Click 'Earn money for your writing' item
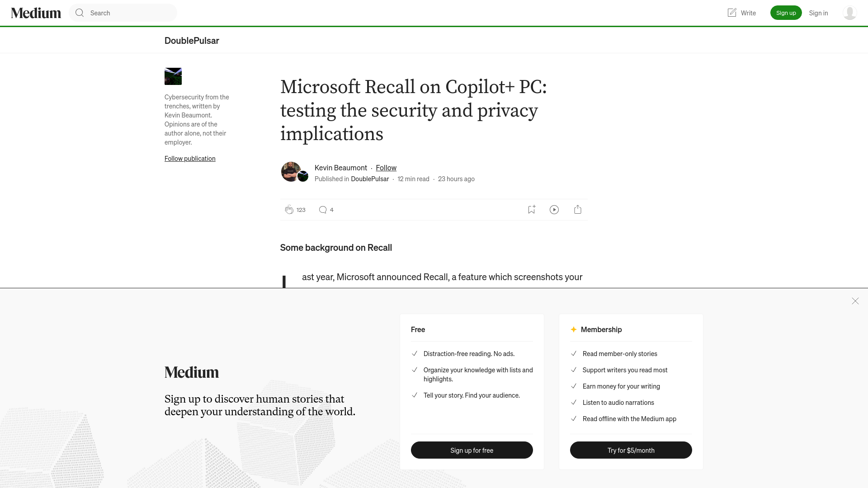The height and width of the screenshot is (488, 868). 621,386
